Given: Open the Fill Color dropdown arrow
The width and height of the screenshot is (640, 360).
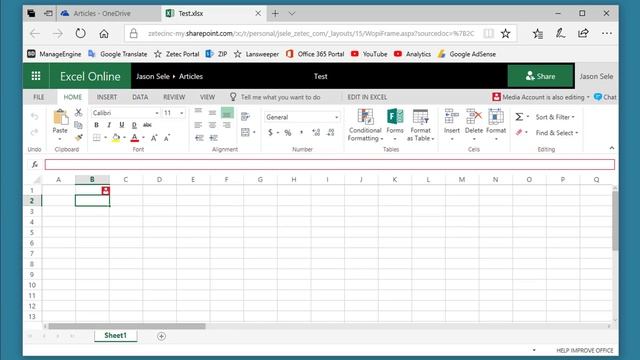Looking at the screenshot, I should pyautogui.click(x=124, y=138).
